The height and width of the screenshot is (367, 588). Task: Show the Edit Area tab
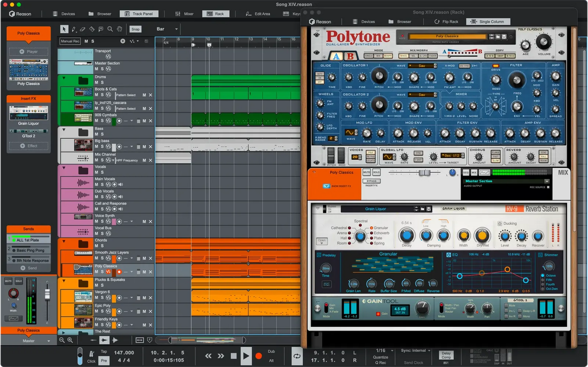258,14
